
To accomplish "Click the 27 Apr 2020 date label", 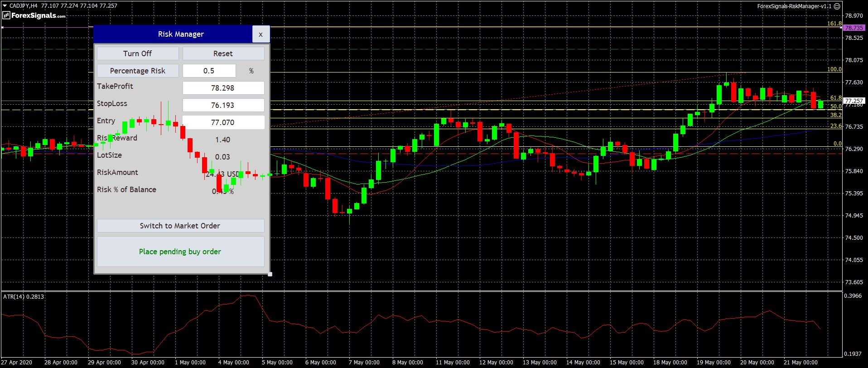I will coord(17,363).
